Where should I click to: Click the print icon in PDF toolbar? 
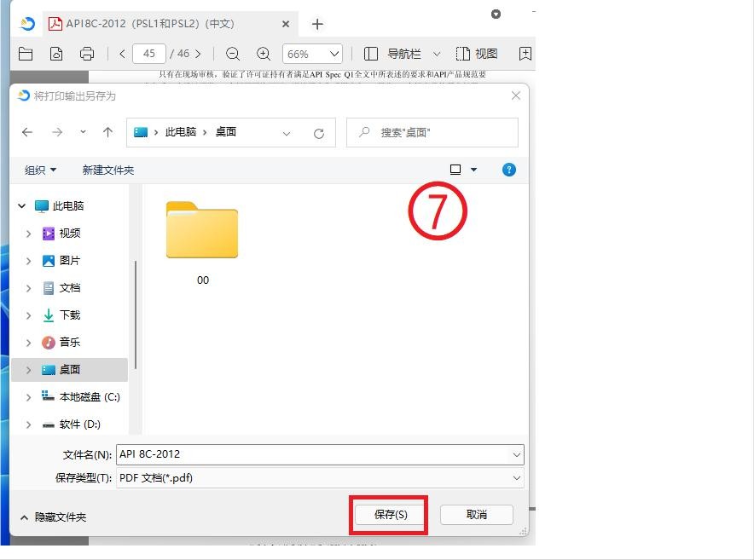[86, 54]
